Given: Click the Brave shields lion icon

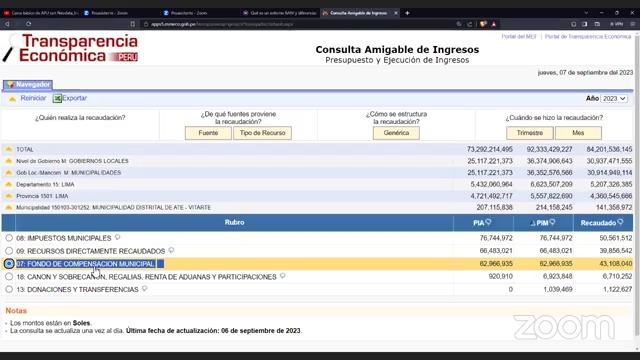Looking at the screenshot, I should pyautogui.click(x=483, y=24).
